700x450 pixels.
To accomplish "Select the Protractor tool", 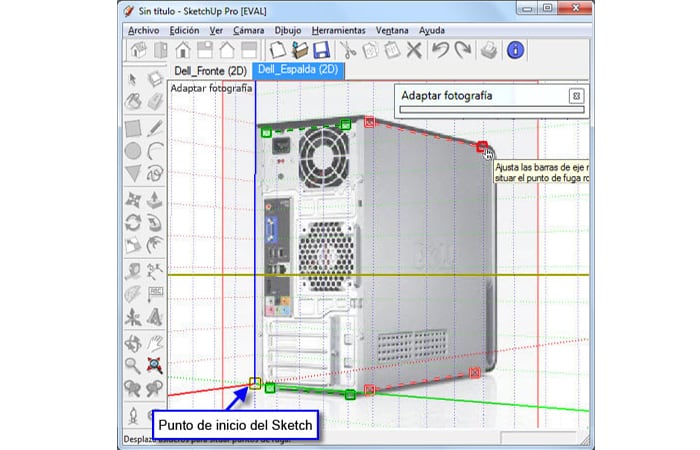I will 133,294.
